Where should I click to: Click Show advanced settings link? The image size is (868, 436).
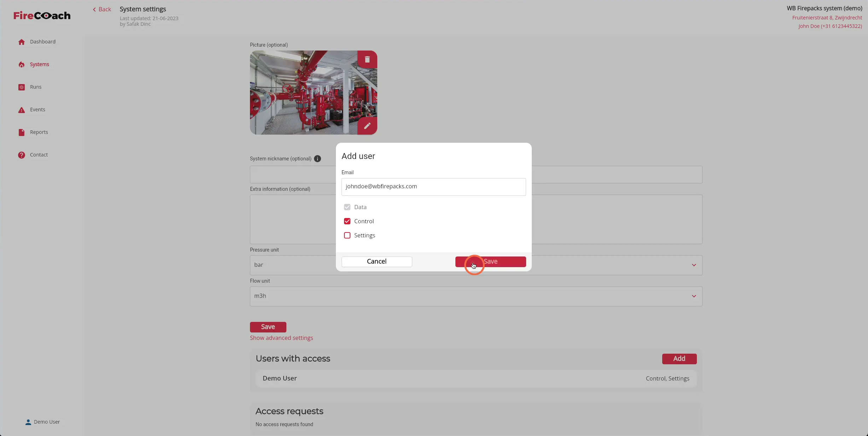281,338
